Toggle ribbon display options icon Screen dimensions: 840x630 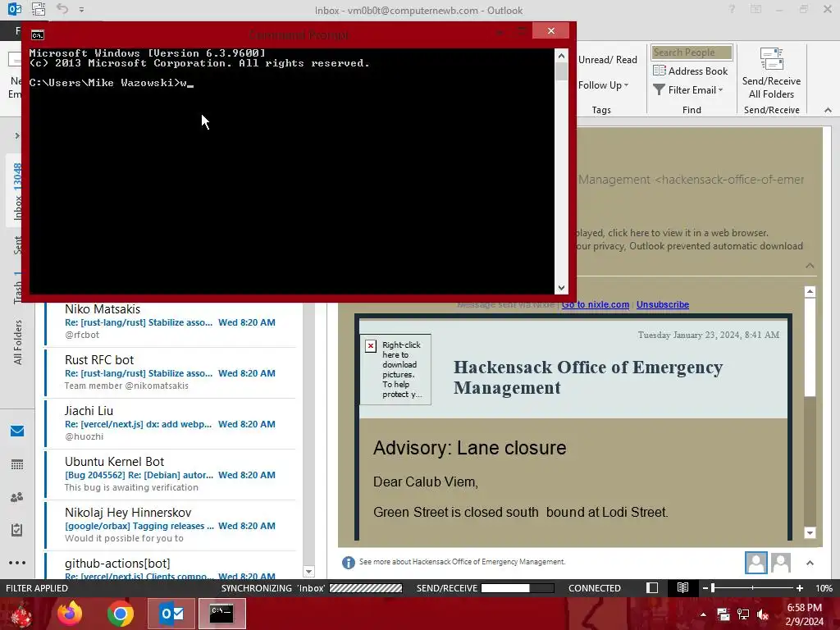[x=756, y=9]
